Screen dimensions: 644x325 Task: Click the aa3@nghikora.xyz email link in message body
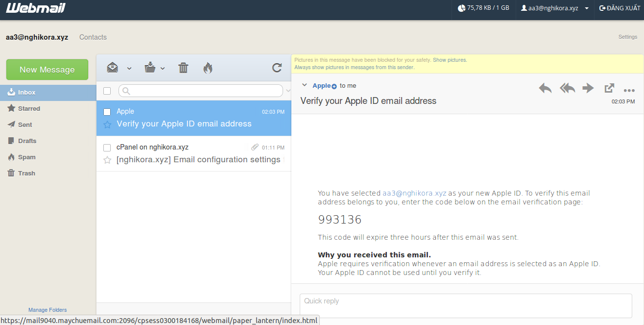pyautogui.click(x=414, y=193)
